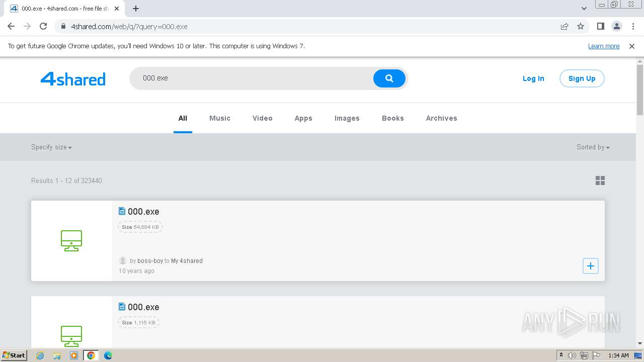Viewport: 644px width, 362px height.
Task: Open first 000.exe result title
Action: (x=143, y=212)
